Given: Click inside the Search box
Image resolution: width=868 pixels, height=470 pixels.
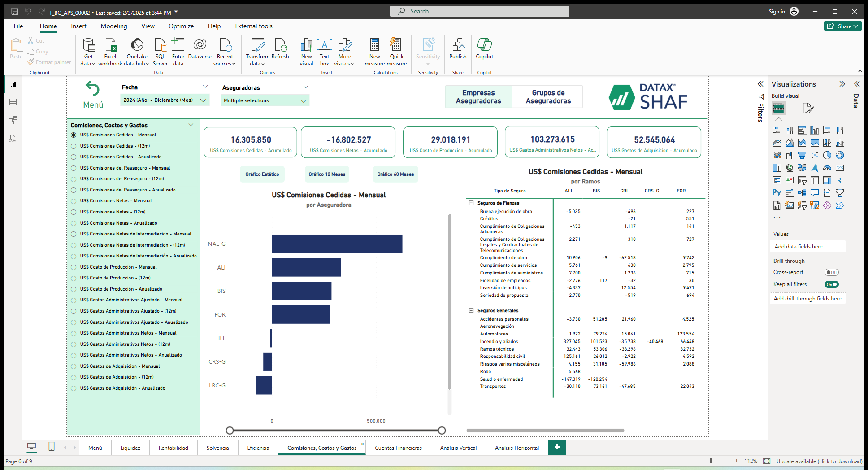Looking at the screenshot, I should (480, 11).
